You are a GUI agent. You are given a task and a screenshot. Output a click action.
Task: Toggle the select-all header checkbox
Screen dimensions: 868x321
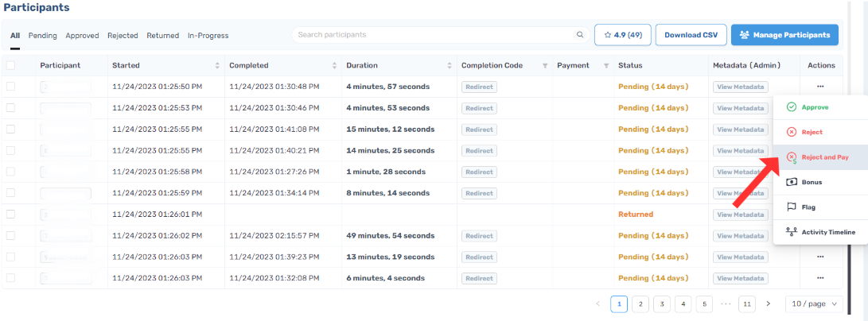click(10, 65)
